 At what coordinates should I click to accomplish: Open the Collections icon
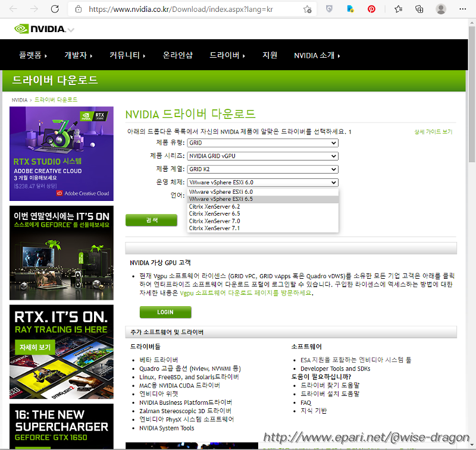click(419, 9)
